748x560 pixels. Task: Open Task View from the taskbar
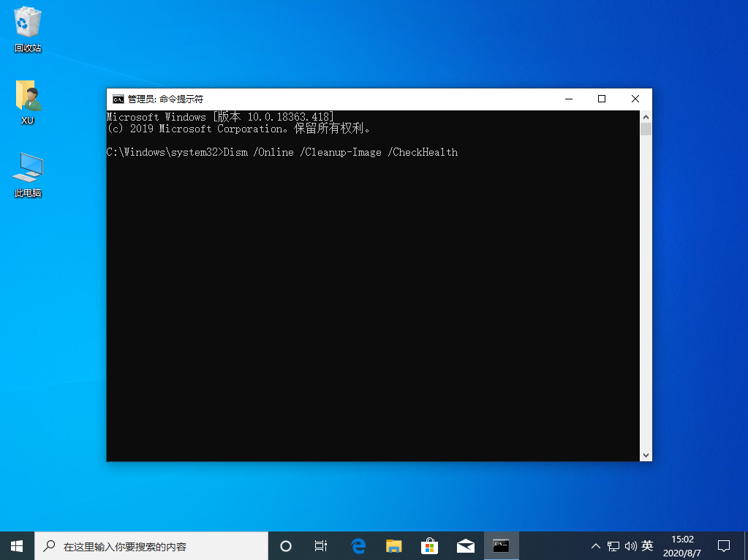320,545
